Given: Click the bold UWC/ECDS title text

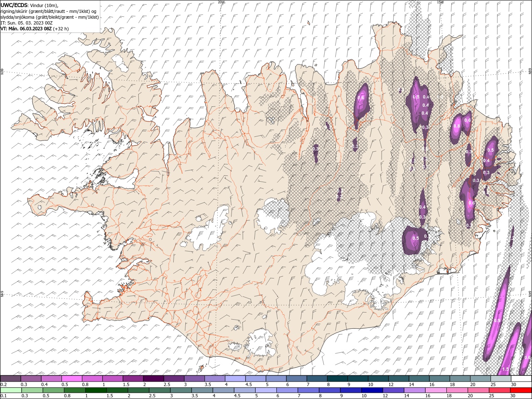Looking at the screenshot, I should (14, 5).
